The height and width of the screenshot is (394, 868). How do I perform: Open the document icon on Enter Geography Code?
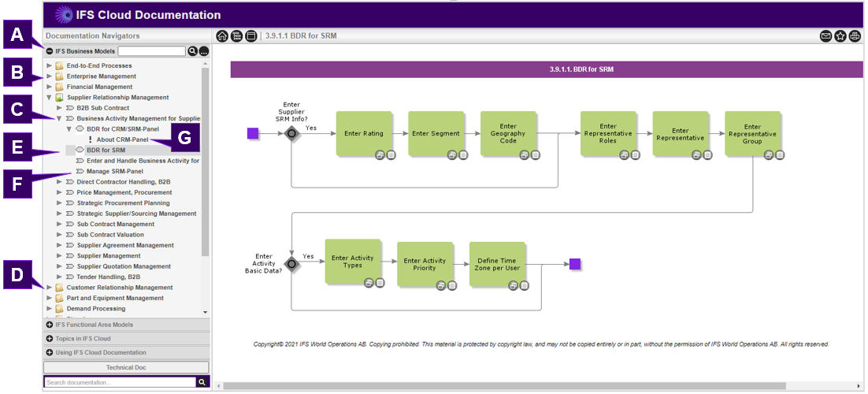coord(535,155)
